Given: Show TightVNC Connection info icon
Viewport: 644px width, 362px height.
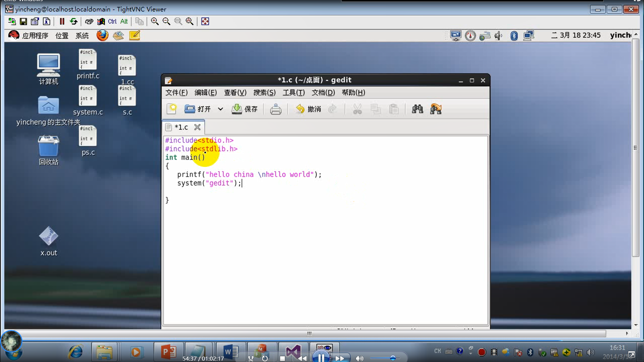Looking at the screenshot, I should [x=46, y=22].
